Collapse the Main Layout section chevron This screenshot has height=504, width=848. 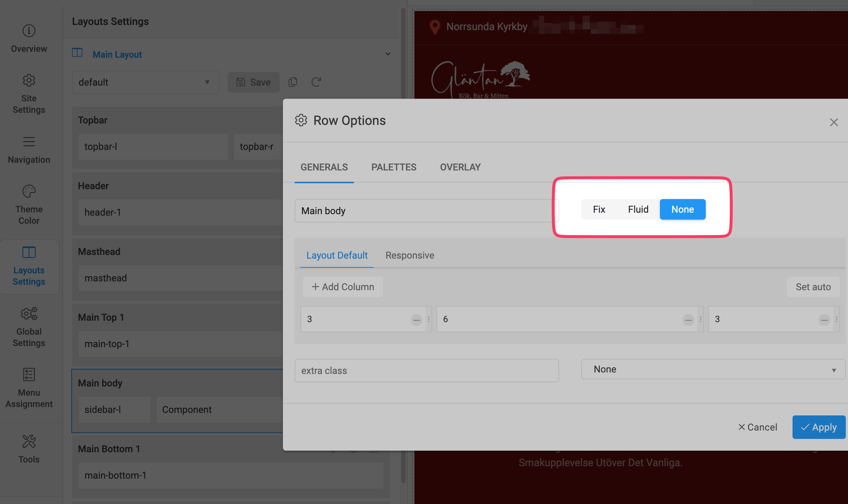coord(388,54)
